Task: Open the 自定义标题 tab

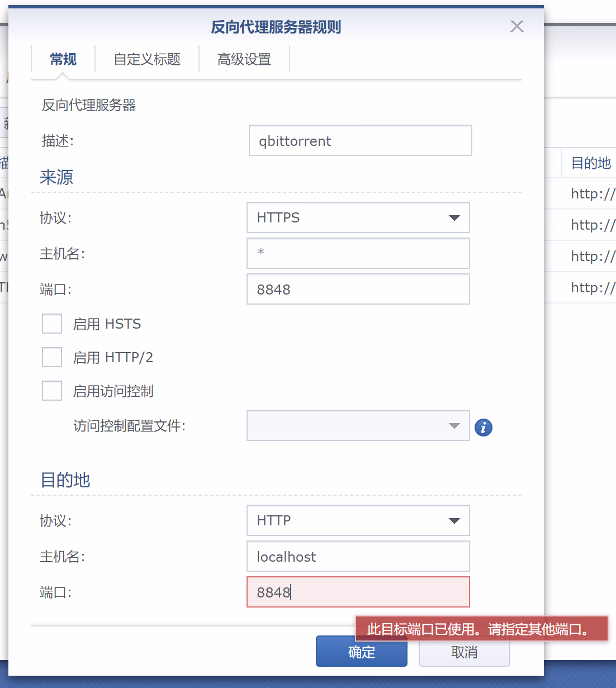Action: point(147,59)
